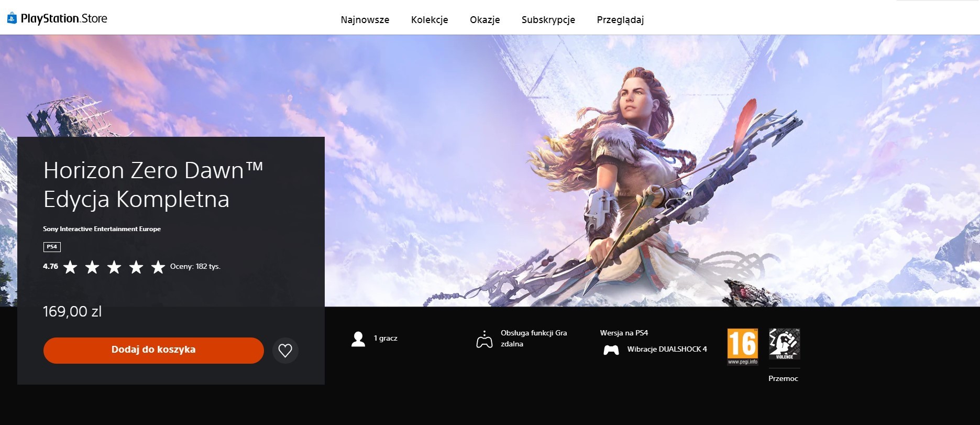Click the 1 gracz player icon

coord(358,339)
